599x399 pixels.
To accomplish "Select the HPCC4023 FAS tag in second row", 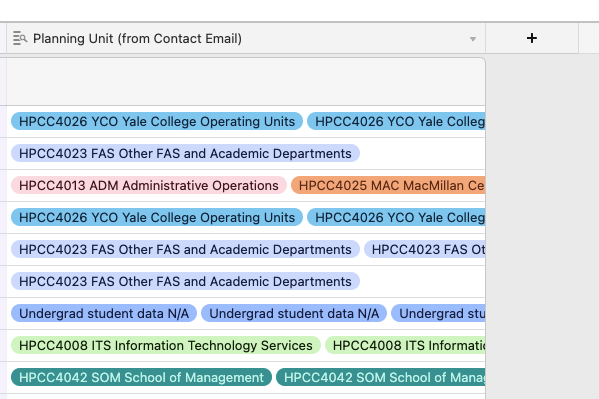I will (185, 154).
